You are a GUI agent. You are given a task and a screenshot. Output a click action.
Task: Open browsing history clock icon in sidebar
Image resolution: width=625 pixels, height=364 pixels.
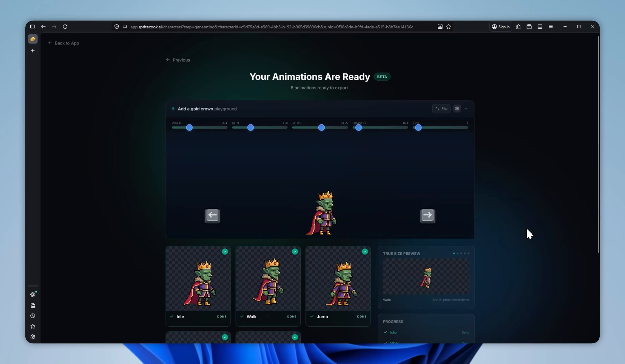33,316
